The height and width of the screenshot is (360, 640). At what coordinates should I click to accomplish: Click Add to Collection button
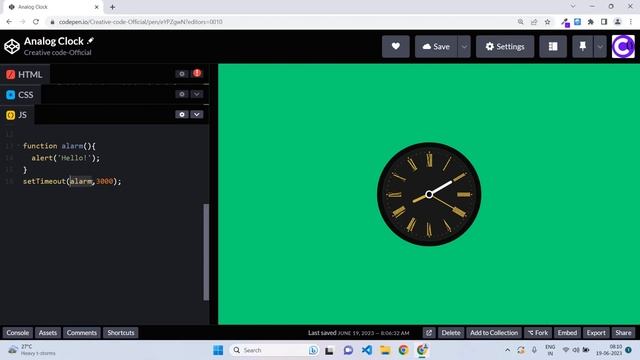click(494, 333)
